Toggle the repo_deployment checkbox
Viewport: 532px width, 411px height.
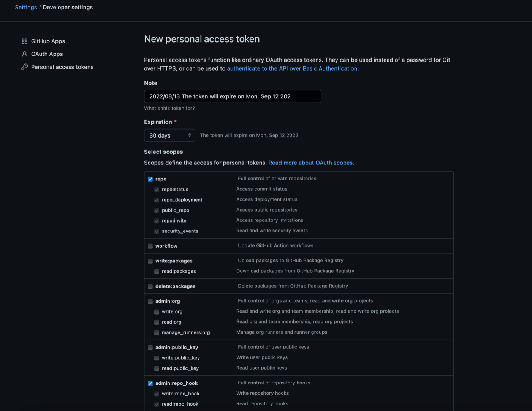(x=157, y=200)
